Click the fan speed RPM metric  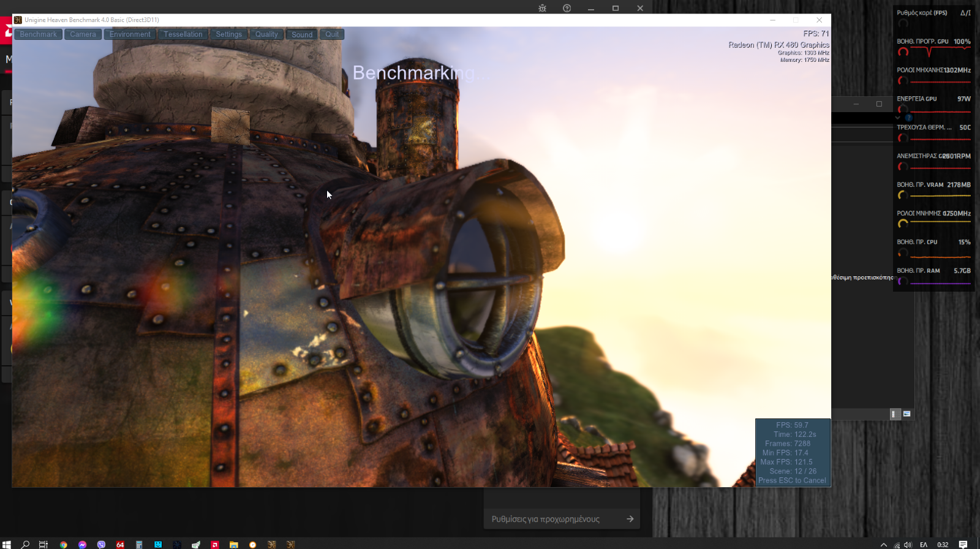pyautogui.click(x=933, y=162)
